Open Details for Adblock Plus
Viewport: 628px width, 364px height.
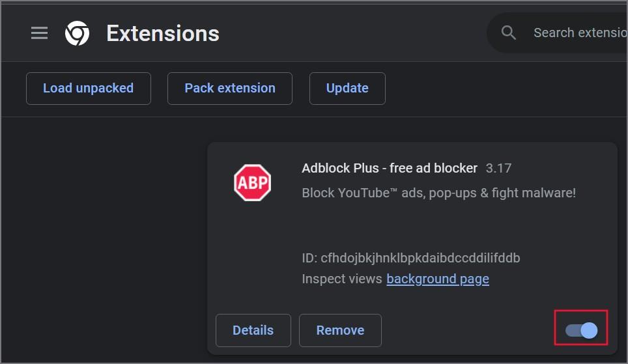click(x=253, y=330)
